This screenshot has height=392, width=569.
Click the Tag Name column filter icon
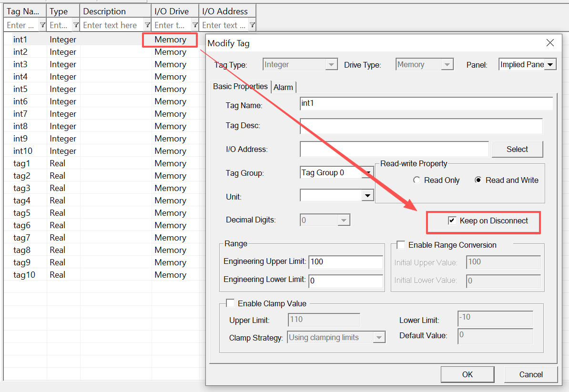pyautogui.click(x=42, y=25)
